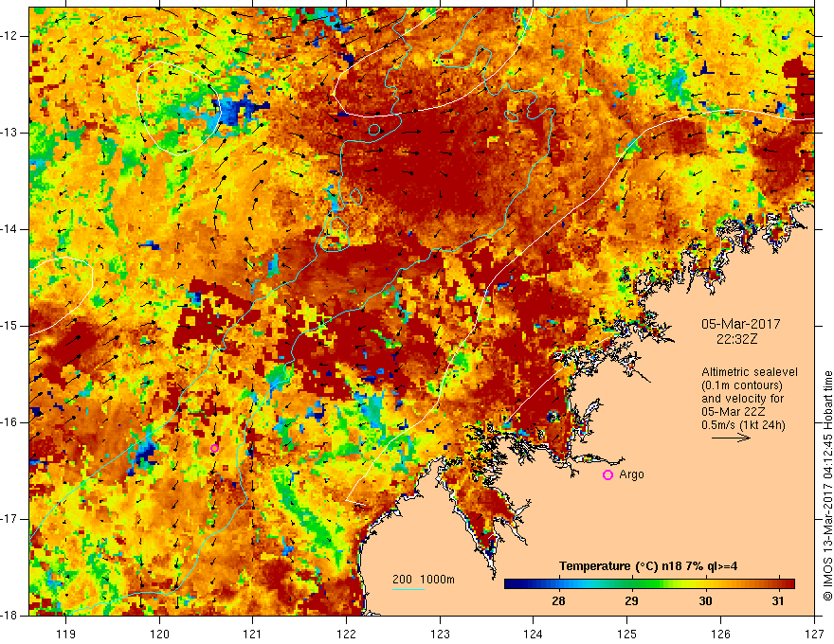Click the latitude axis label -16
This screenshot has height=644, width=834.
[9, 422]
